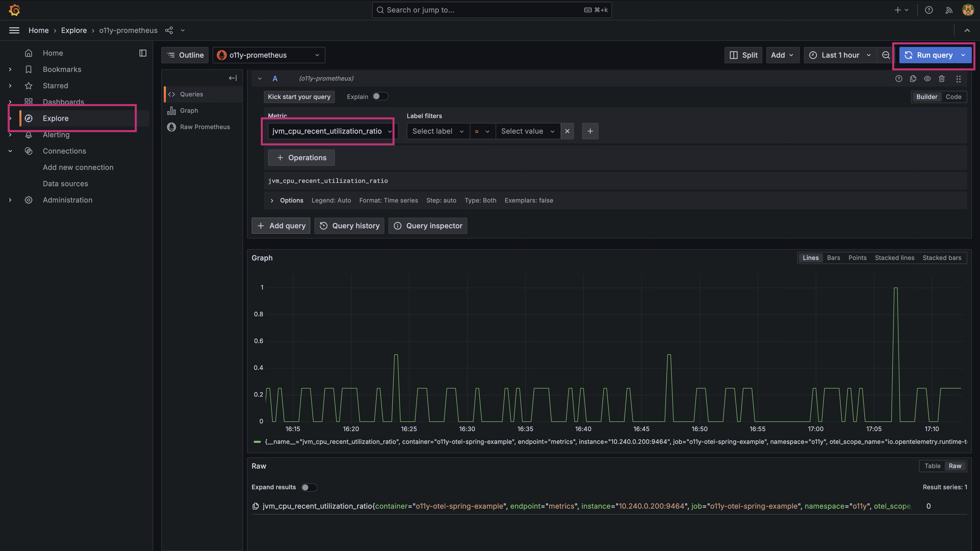Image resolution: width=980 pixels, height=551 pixels.
Task: Collapse the Connections sidebar section
Action: [10, 151]
